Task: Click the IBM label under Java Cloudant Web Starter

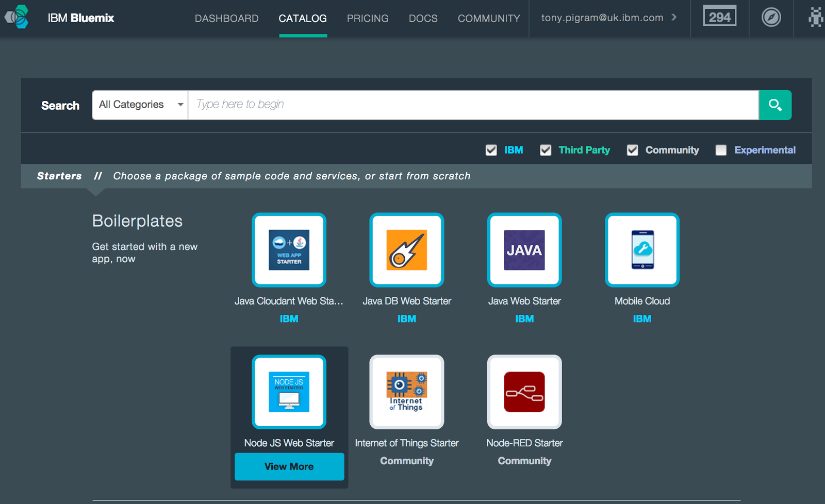Action: (289, 319)
